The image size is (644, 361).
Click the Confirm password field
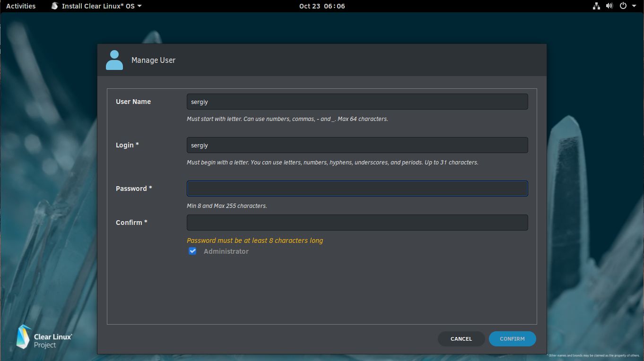[x=357, y=223]
